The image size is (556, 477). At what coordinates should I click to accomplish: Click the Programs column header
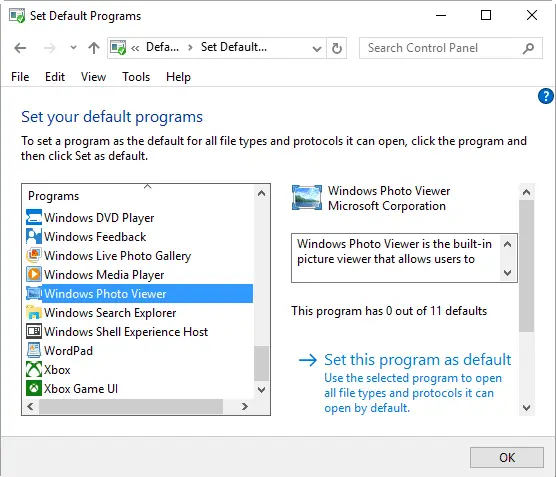[54, 196]
